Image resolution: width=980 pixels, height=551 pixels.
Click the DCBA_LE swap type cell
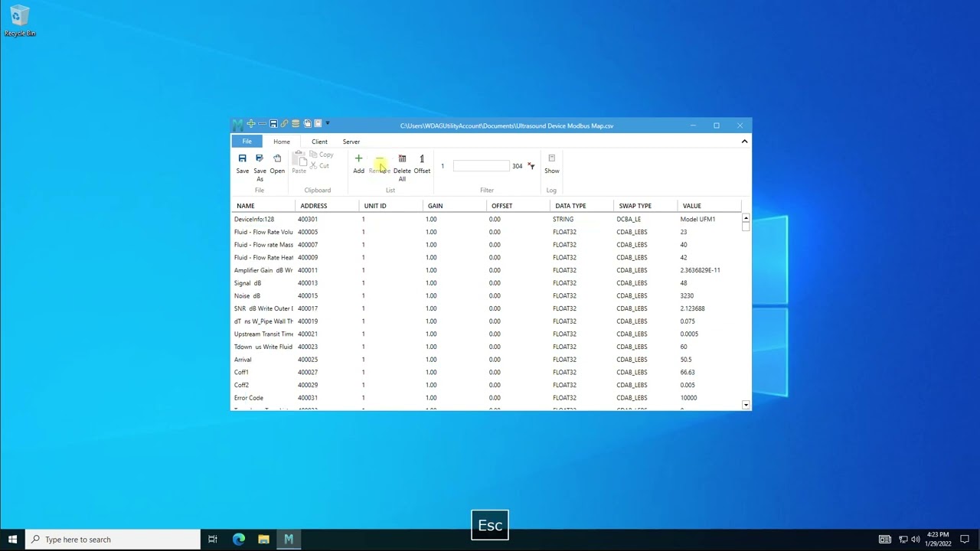click(629, 219)
